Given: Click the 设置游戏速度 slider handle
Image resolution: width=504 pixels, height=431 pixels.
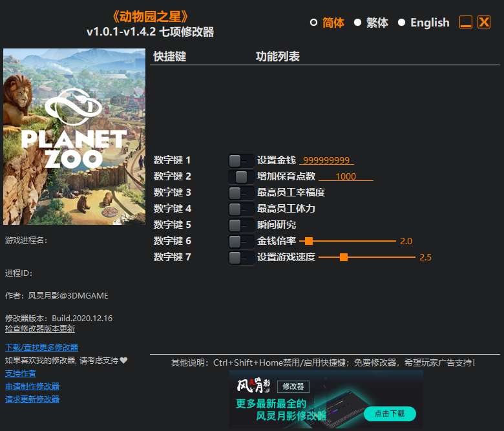Looking at the screenshot, I should click(x=344, y=257).
